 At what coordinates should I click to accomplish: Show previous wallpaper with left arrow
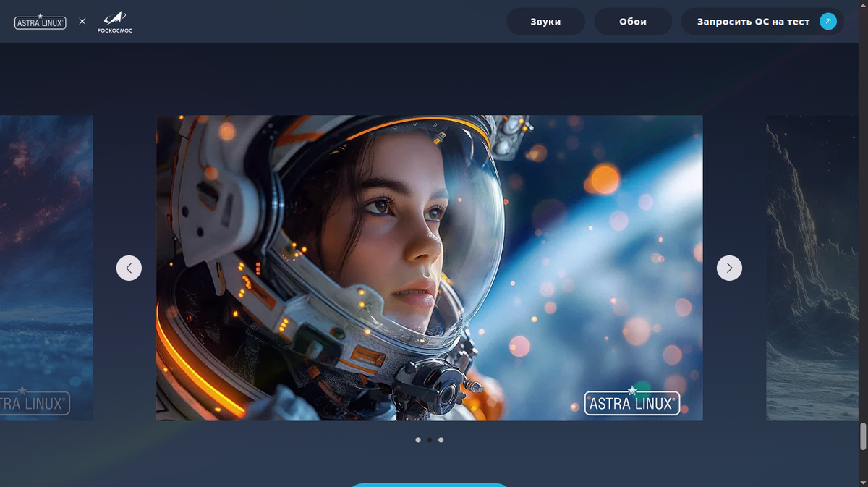(129, 268)
